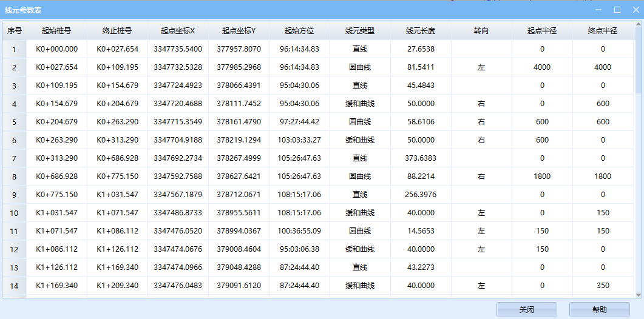Select row number 14 header
This screenshot has width=644, height=319.
click(15, 285)
